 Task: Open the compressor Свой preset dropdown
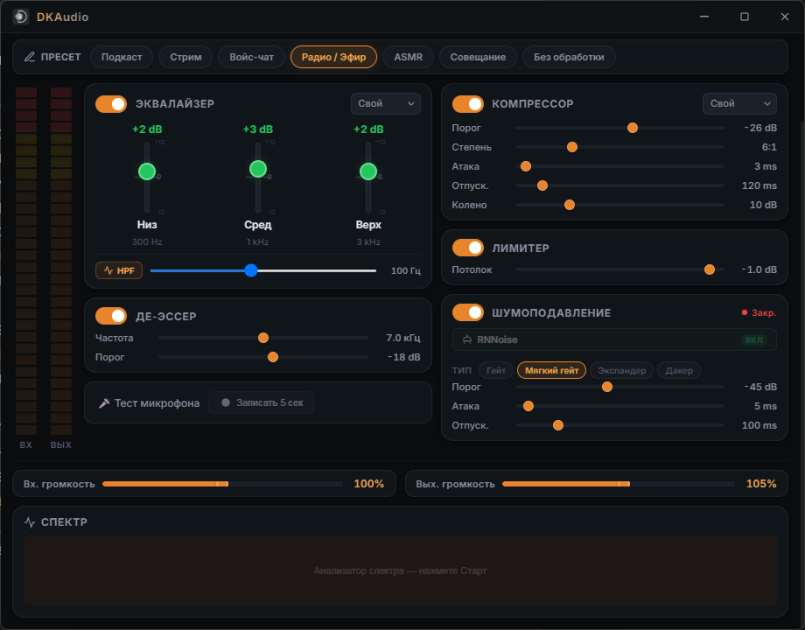pos(739,104)
